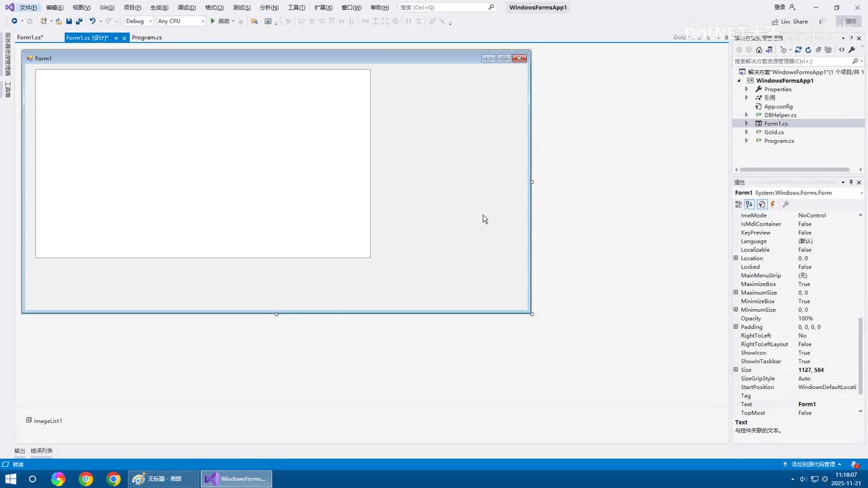868x488 pixels.
Task: Click the Open File folder icon
Action: point(59,21)
